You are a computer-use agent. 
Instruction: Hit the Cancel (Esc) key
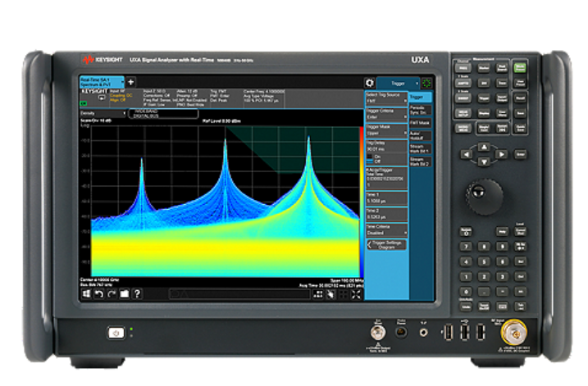point(521,232)
